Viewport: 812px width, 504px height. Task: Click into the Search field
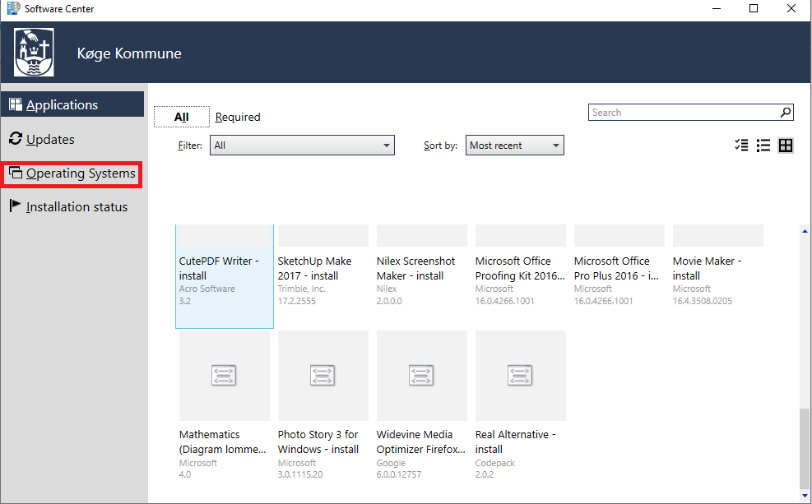click(x=683, y=113)
